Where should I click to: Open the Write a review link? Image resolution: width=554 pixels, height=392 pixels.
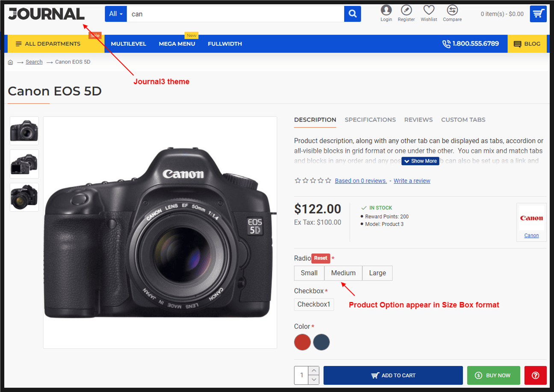pyautogui.click(x=411, y=181)
